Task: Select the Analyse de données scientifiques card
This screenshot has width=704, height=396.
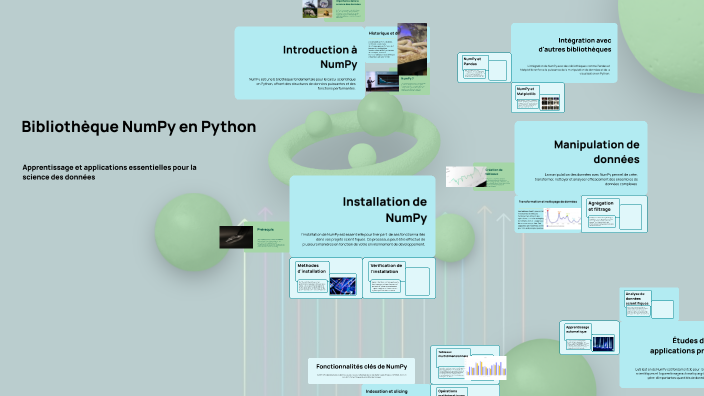Action: point(649,304)
